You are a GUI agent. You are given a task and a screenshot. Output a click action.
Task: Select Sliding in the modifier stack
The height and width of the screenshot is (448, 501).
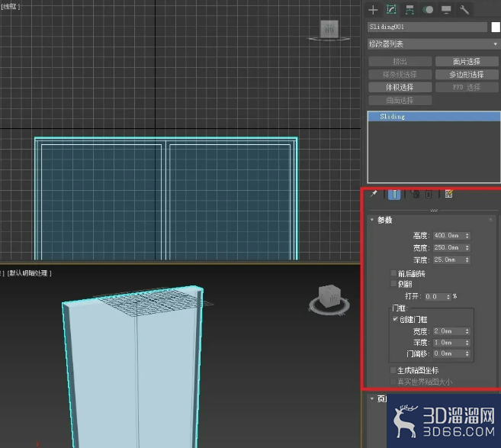coord(434,117)
